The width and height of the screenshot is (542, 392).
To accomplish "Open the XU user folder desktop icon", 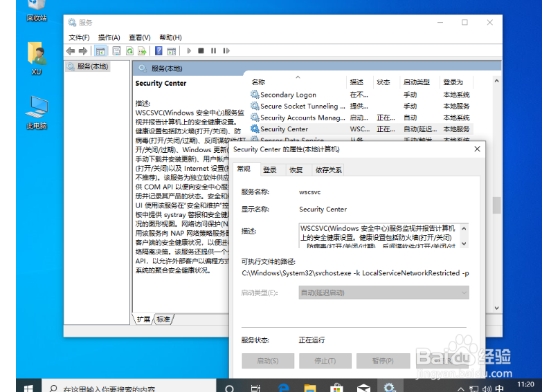I will pyautogui.click(x=37, y=58).
